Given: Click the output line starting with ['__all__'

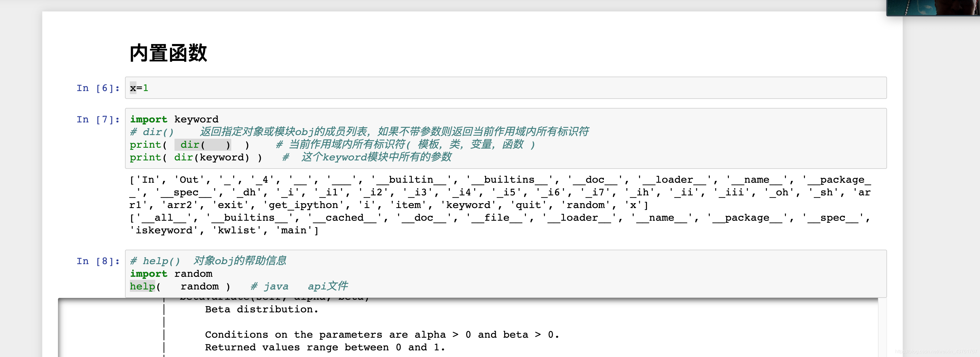Looking at the screenshot, I should pos(500,218).
